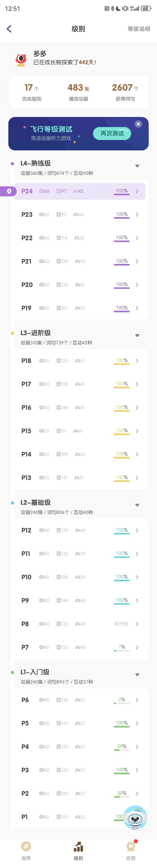Tap the video count icon in P23 row
Screen dimensions: 157x868
tap(41, 214)
